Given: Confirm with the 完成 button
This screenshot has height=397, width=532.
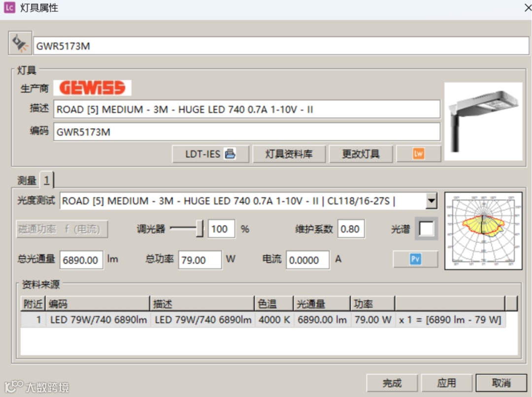Looking at the screenshot, I should (392, 383).
